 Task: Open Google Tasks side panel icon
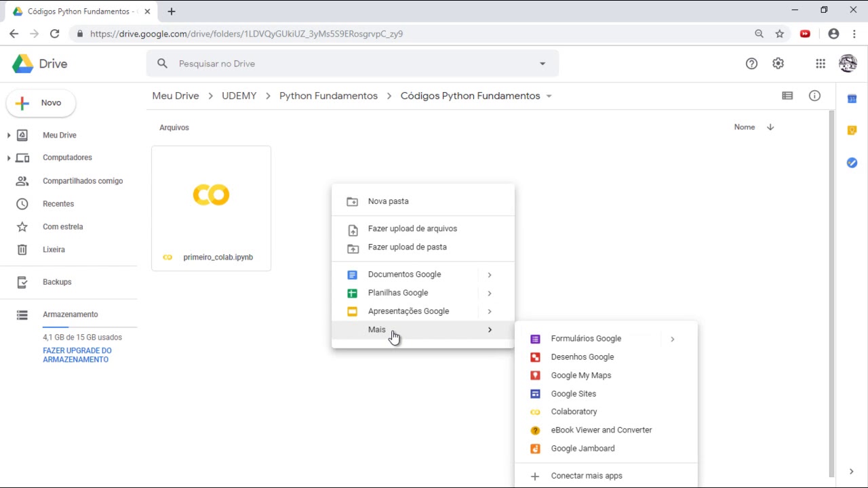[852, 163]
